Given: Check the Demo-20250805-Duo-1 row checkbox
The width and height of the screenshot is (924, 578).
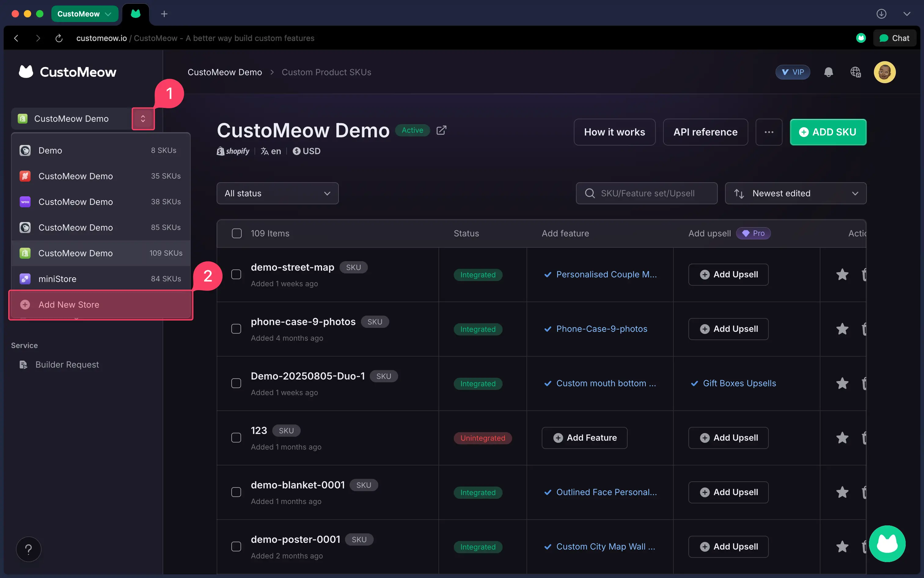Looking at the screenshot, I should (x=236, y=383).
